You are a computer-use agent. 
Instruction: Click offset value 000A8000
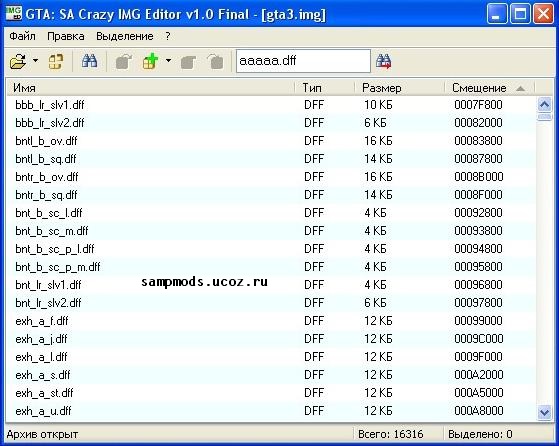click(x=478, y=411)
